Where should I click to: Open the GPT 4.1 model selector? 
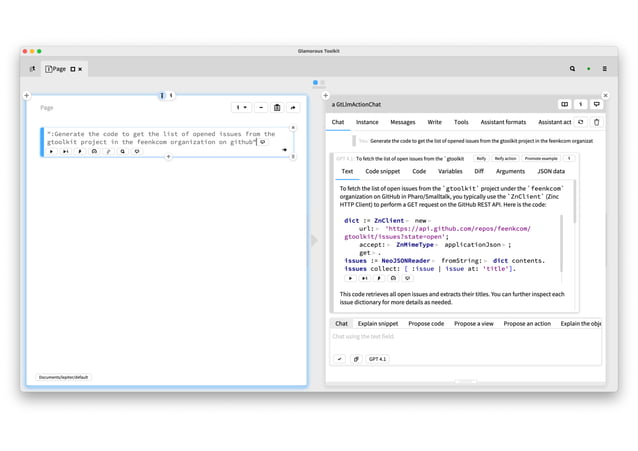point(378,358)
